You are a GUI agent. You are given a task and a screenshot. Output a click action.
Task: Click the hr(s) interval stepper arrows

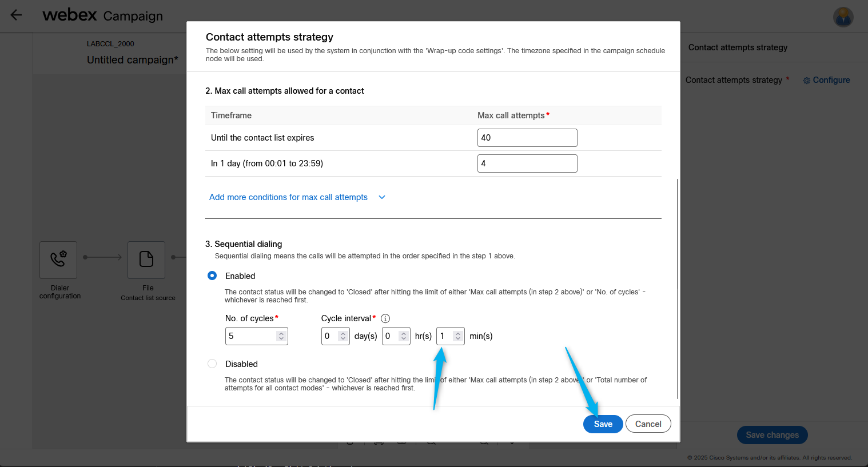click(x=403, y=336)
